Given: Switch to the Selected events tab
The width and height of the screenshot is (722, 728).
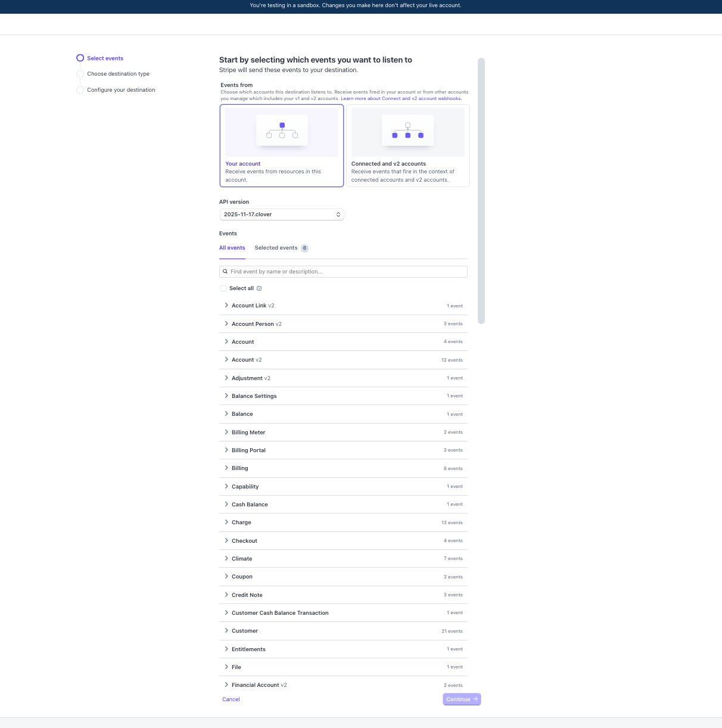Looking at the screenshot, I should point(276,248).
